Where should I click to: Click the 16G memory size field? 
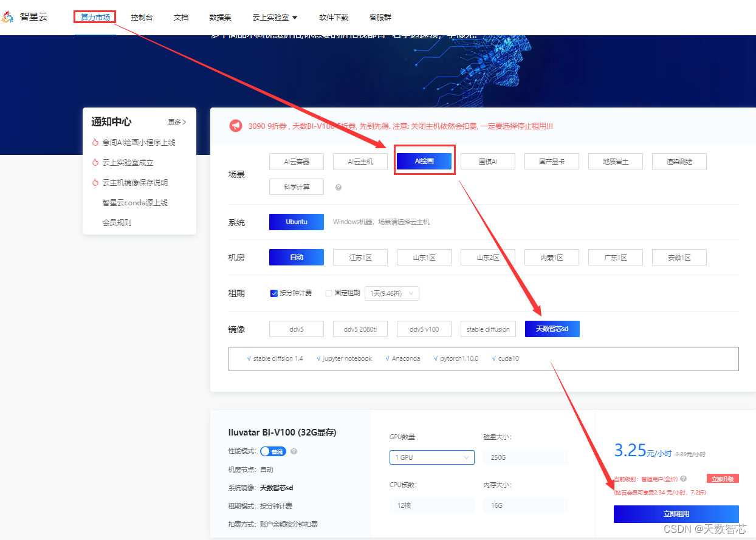pos(525,505)
